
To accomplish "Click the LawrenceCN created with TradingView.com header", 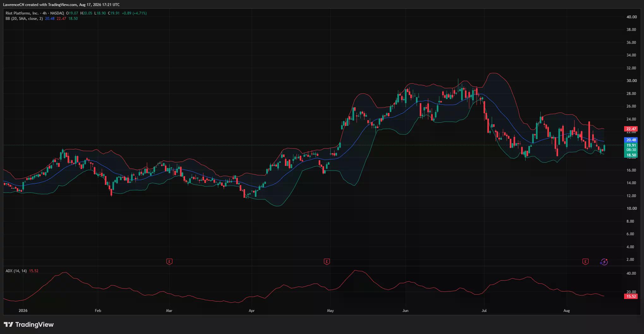I will tap(61, 4).
